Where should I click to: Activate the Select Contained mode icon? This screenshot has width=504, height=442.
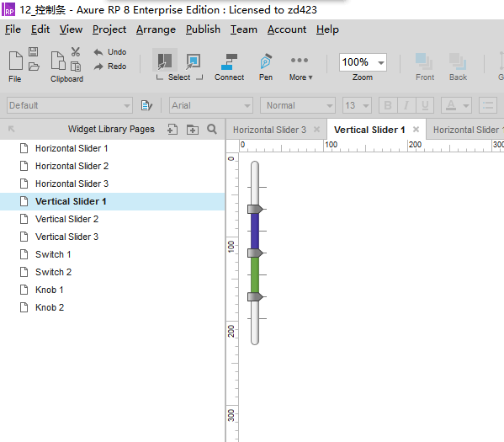click(194, 61)
